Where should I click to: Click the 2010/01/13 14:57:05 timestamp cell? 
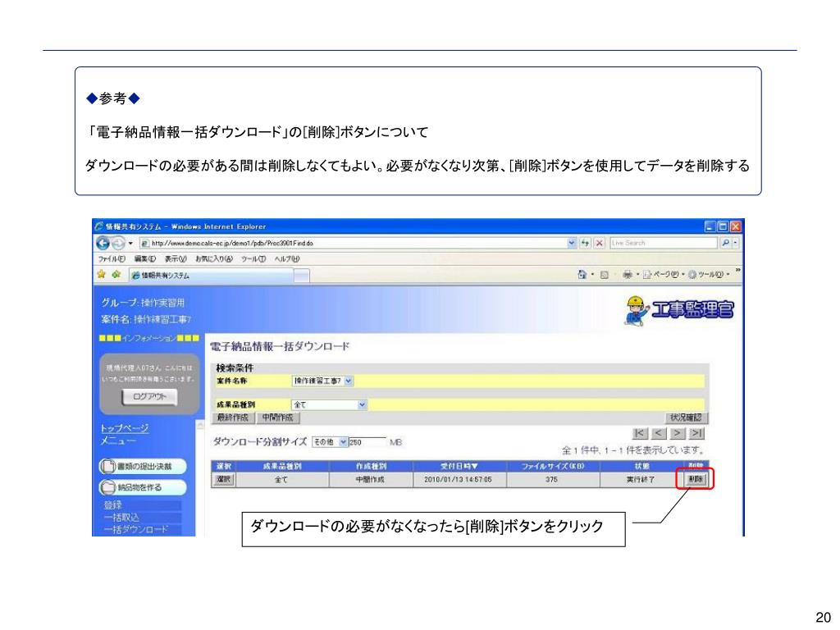[458, 479]
